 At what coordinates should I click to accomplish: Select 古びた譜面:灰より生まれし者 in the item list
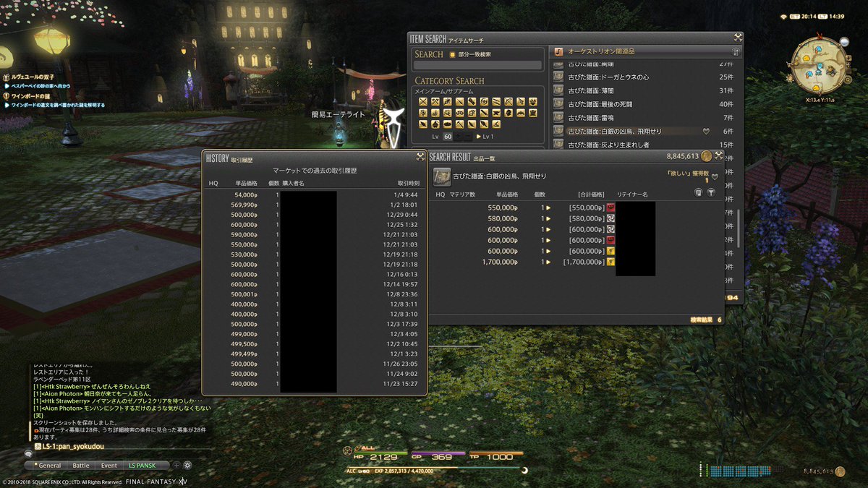(x=644, y=145)
